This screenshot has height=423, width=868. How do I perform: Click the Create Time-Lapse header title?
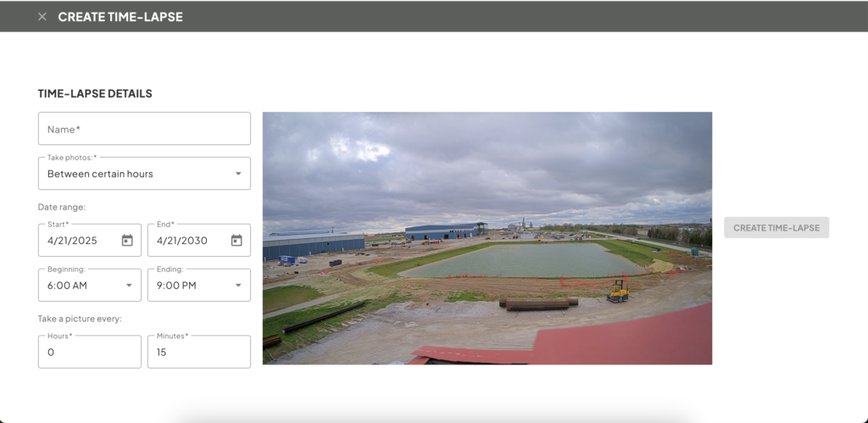[x=120, y=17]
